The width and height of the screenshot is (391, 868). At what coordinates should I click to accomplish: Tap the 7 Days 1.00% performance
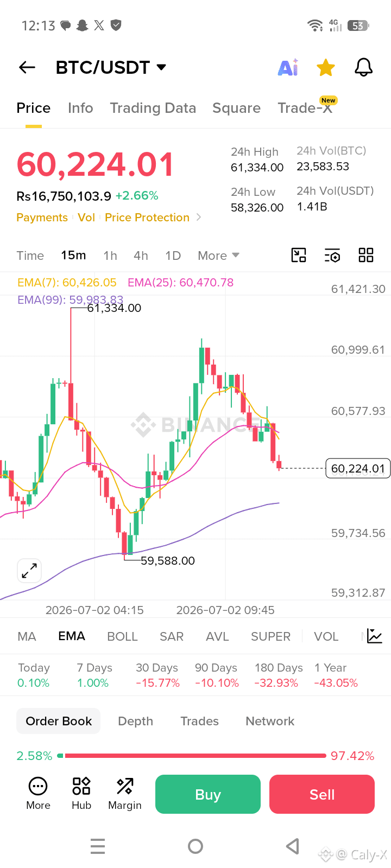point(94,675)
